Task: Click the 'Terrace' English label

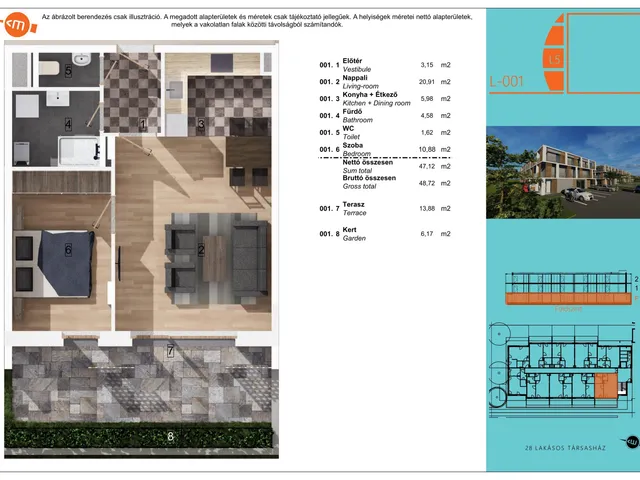Action: pos(354,213)
